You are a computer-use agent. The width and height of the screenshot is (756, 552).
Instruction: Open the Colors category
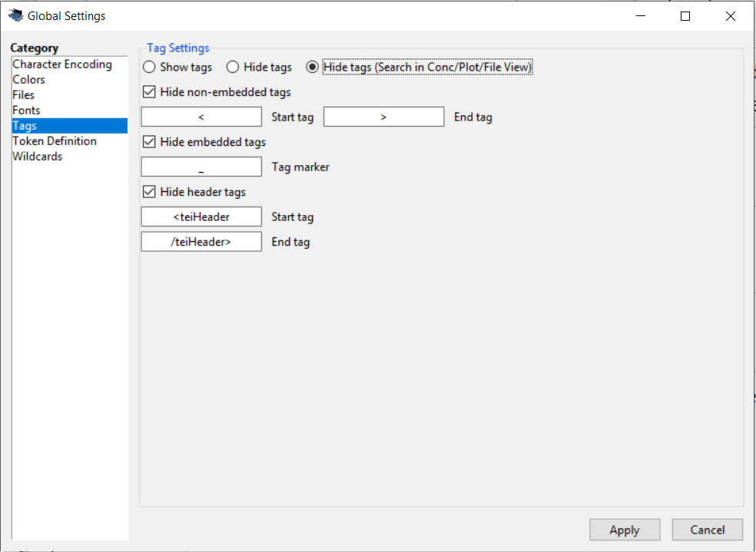point(29,80)
